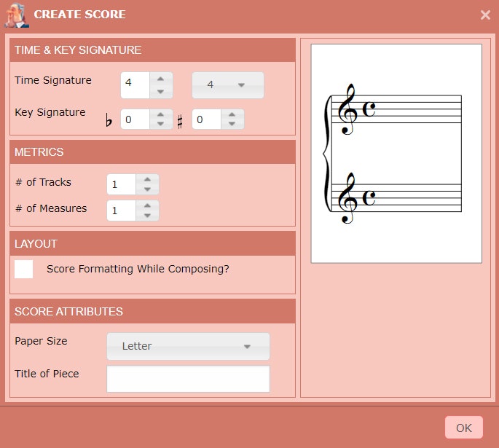The image size is (499, 448).
Task: Open the Paper Size Letter dropdown
Action: tap(189, 347)
